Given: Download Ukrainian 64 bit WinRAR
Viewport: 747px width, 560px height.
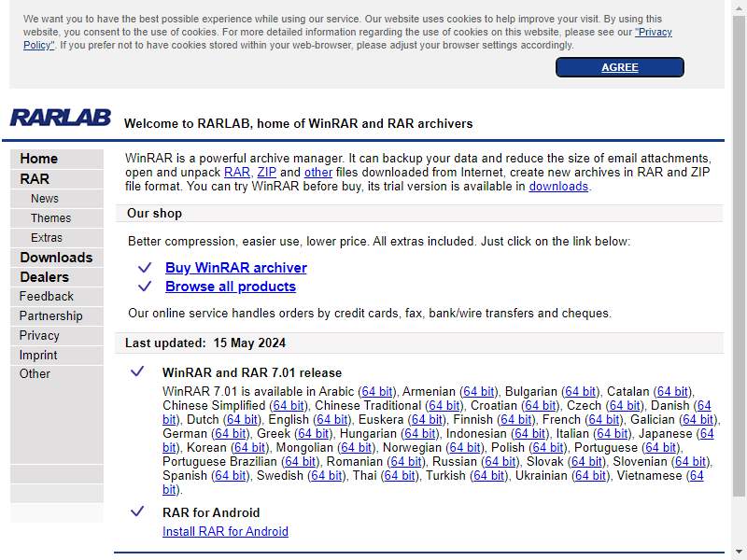Looking at the screenshot, I should [x=591, y=476].
